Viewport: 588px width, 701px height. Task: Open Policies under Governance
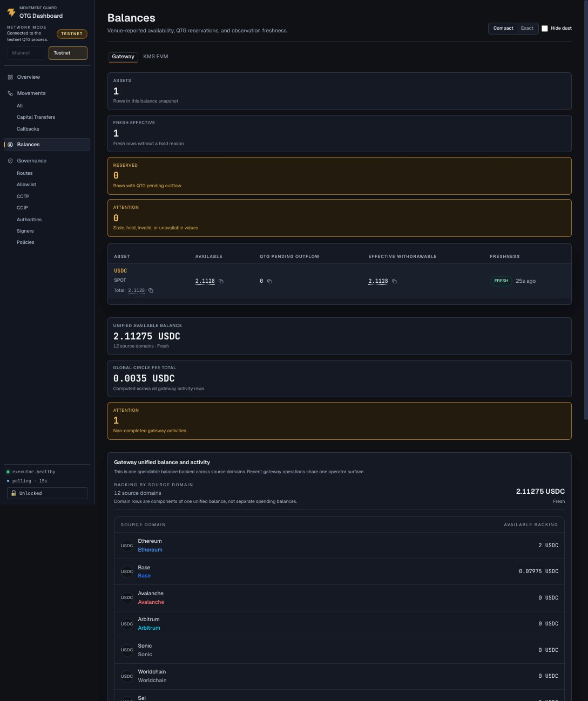pyautogui.click(x=25, y=242)
